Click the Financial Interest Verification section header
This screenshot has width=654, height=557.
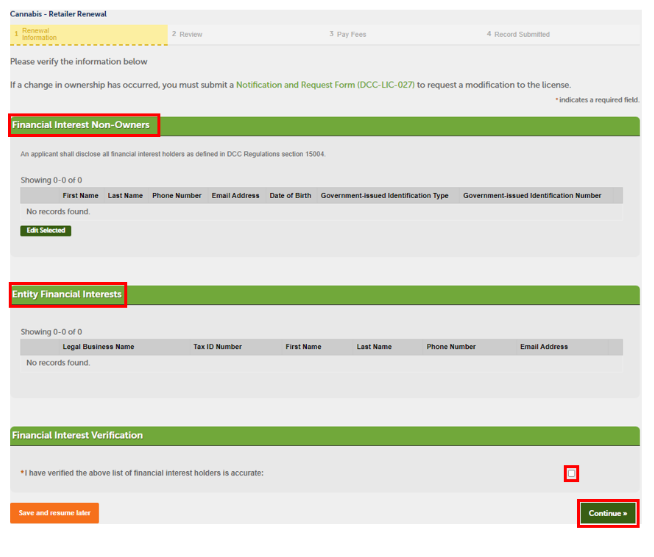click(77, 435)
